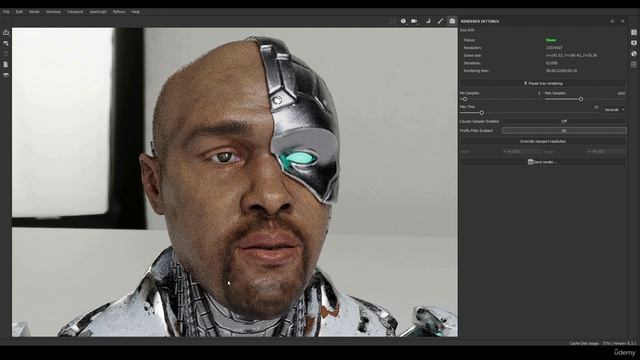
Task: Close the Renderer Settings panel
Action: pos(622,21)
